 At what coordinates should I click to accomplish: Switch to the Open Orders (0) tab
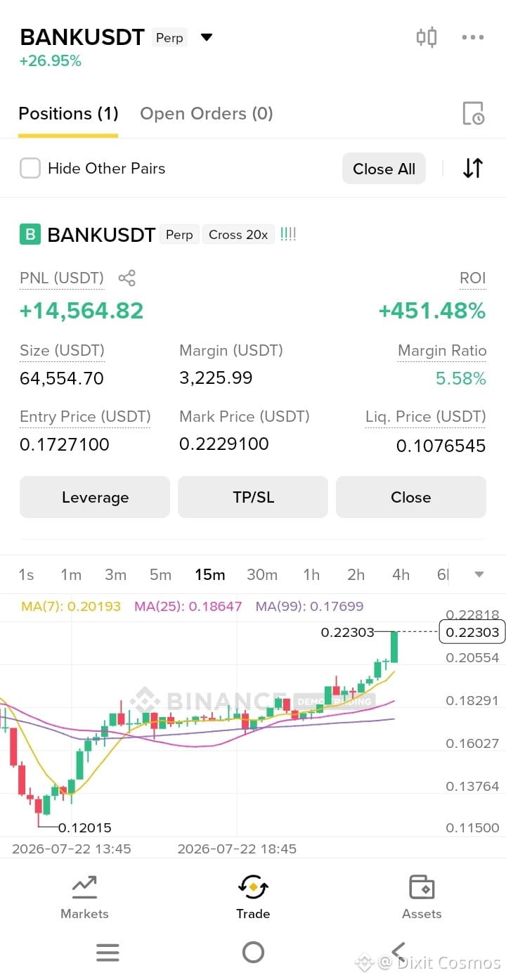(207, 114)
